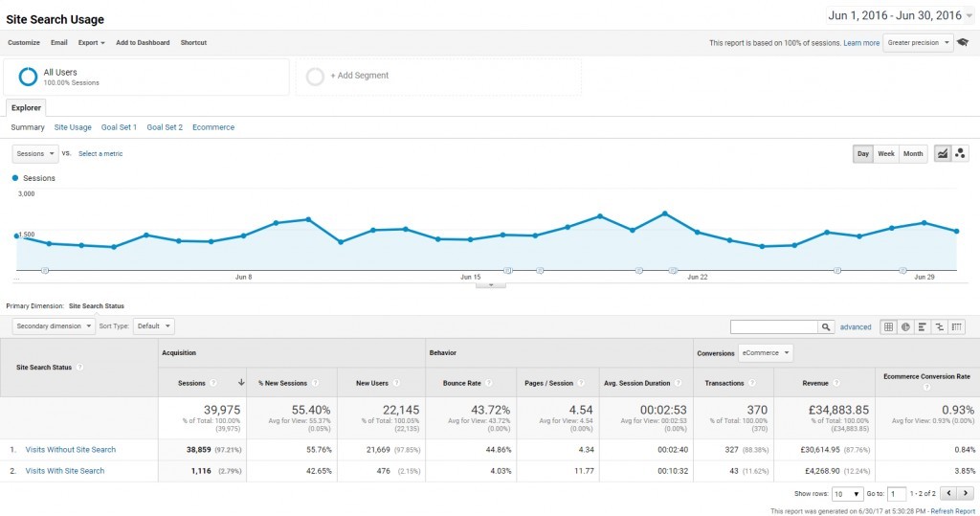
Task: Open the Secondary dimension dropdown
Action: (54, 325)
